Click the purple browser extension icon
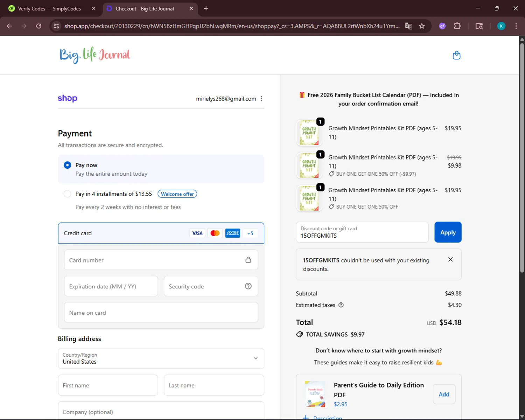This screenshot has width=525, height=420. coord(442,26)
